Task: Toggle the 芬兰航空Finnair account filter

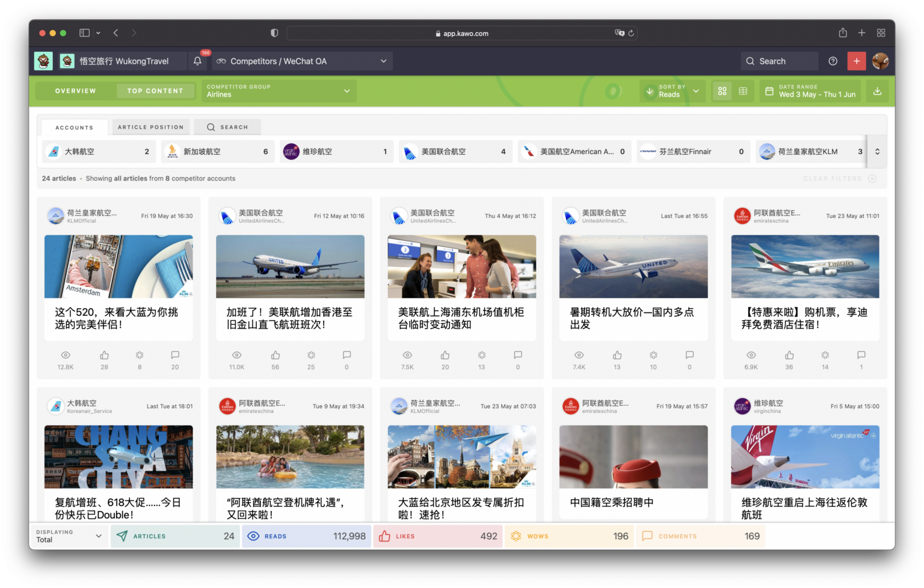Action: pos(692,151)
